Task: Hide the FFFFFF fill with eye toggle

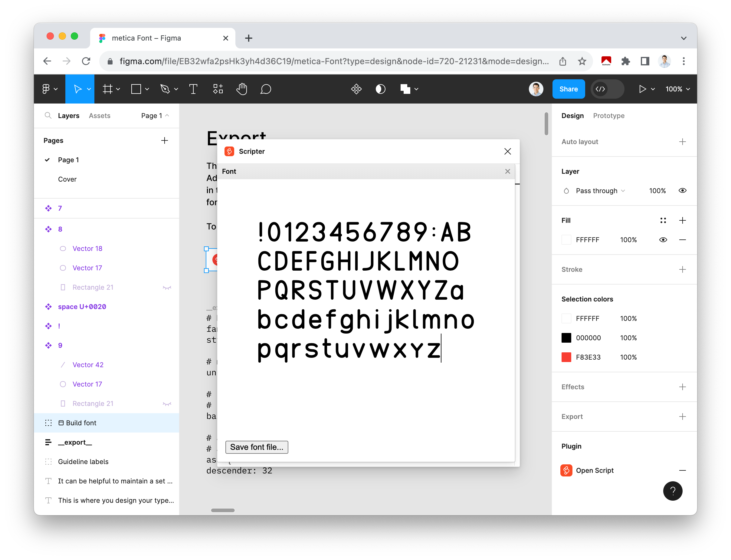Action: pos(663,239)
